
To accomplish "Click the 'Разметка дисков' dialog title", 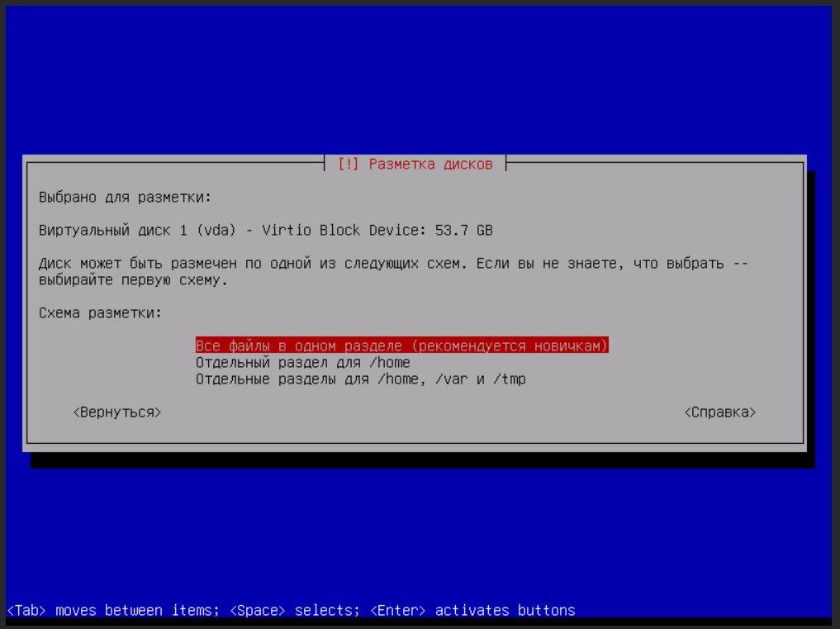I will pos(430,164).
